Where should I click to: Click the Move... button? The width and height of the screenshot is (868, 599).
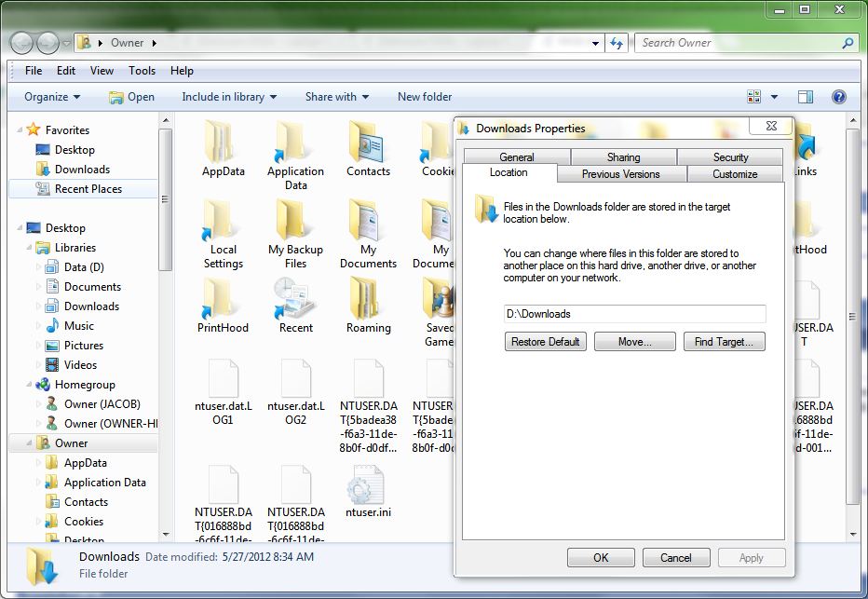(635, 342)
